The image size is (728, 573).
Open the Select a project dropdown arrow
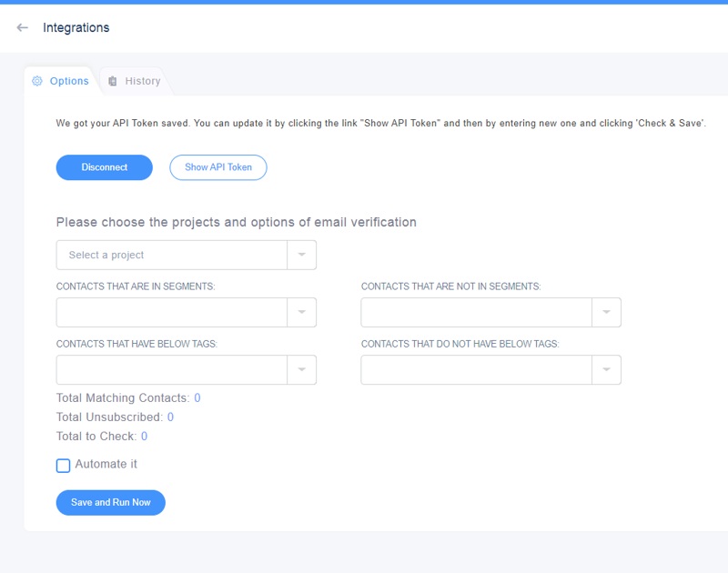[302, 255]
